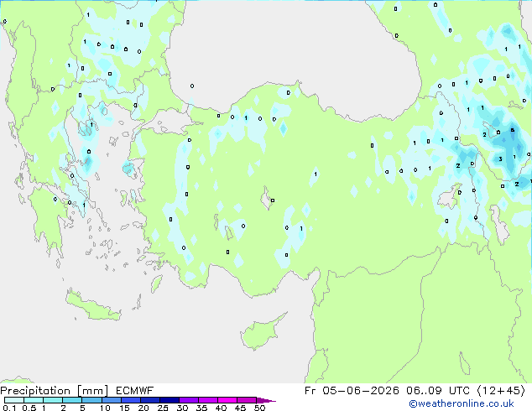This screenshot has height=411, width=532.
Task: Click the "20" legend scale value
Action: 143,408
